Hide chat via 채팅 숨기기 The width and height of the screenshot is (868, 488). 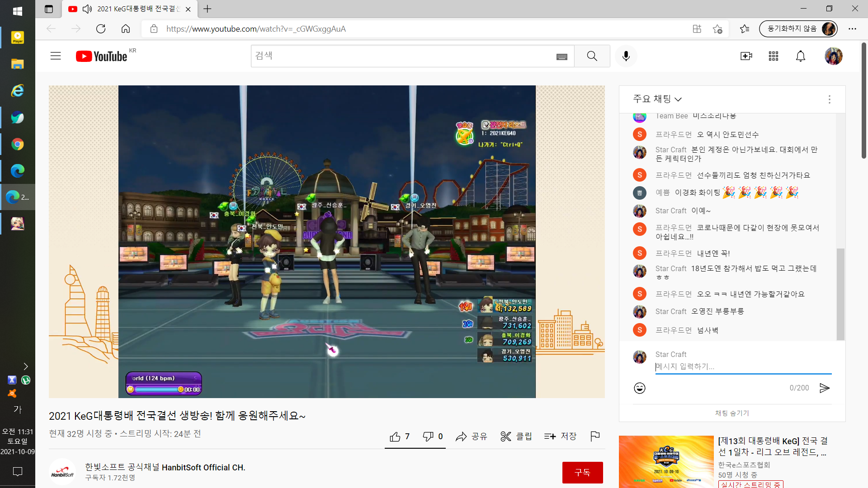[x=732, y=413]
